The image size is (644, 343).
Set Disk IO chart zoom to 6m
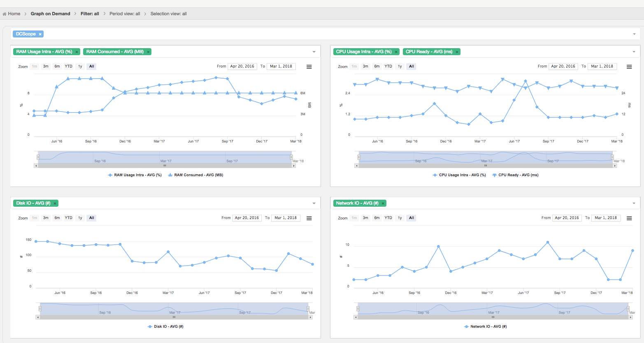click(57, 218)
